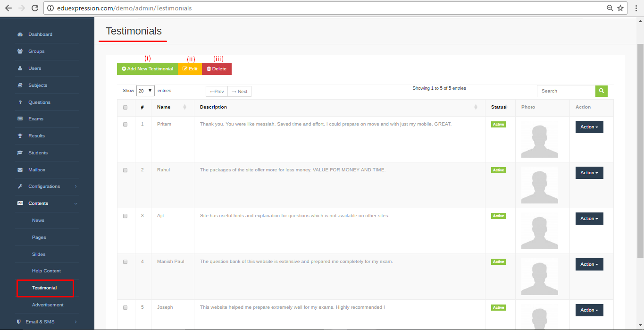Click the Mailbox envelope icon

20,170
